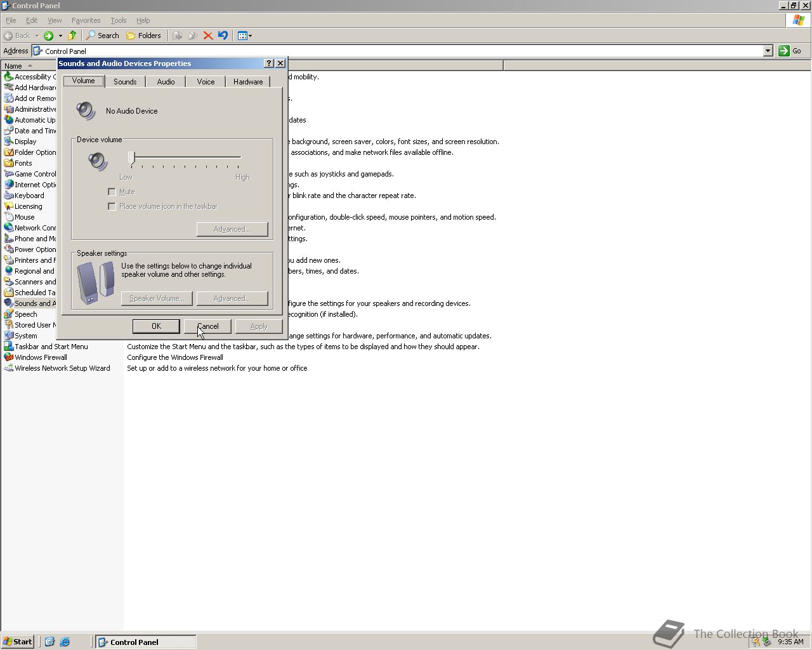Click the dialog's context help question button
This screenshot has height=650, width=812.
(x=269, y=63)
